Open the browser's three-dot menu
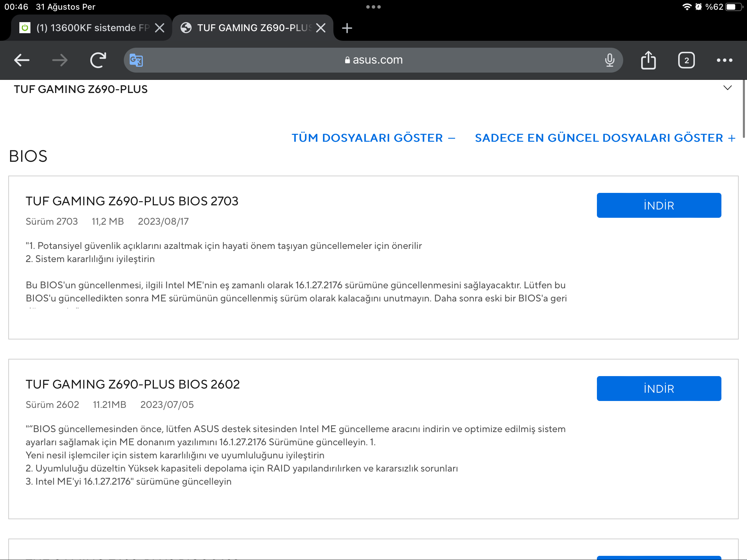Screen dimensions: 747x560 tap(725, 60)
